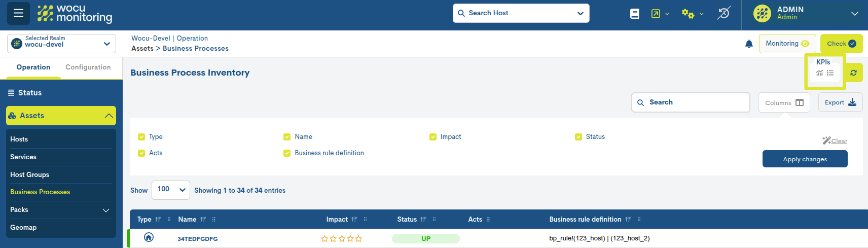Image resolution: width=868 pixels, height=248 pixels.
Task: Click the UP status badge
Action: click(x=426, y=238)
